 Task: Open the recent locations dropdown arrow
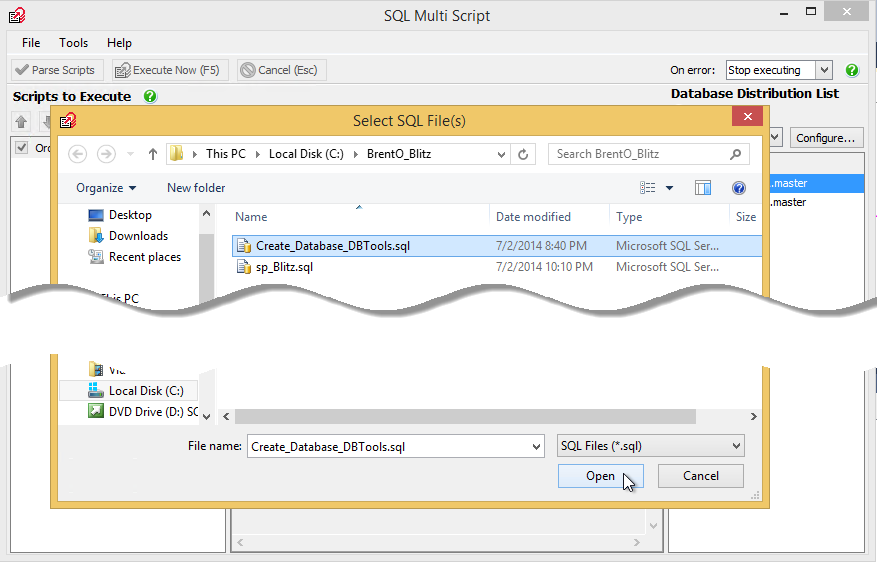[130, 154]
